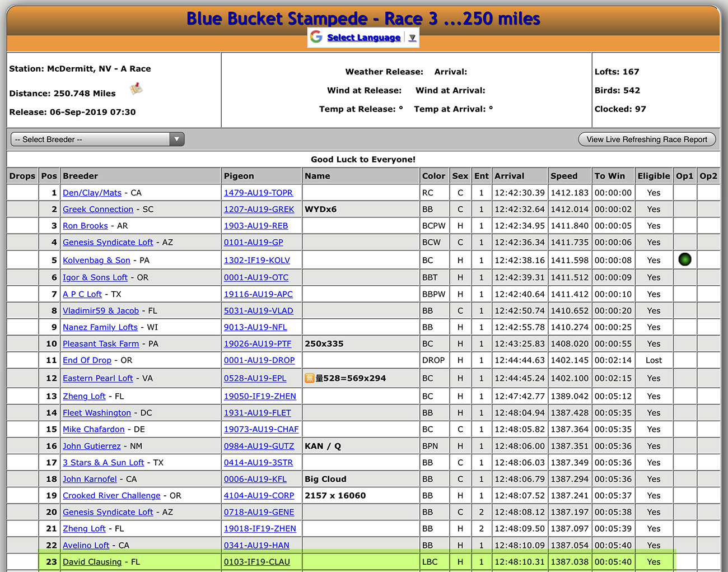Viewport: 728px width, 572px height.
Task: Open the Den/Clay/Mats breeder link
Action: [92, 193]
